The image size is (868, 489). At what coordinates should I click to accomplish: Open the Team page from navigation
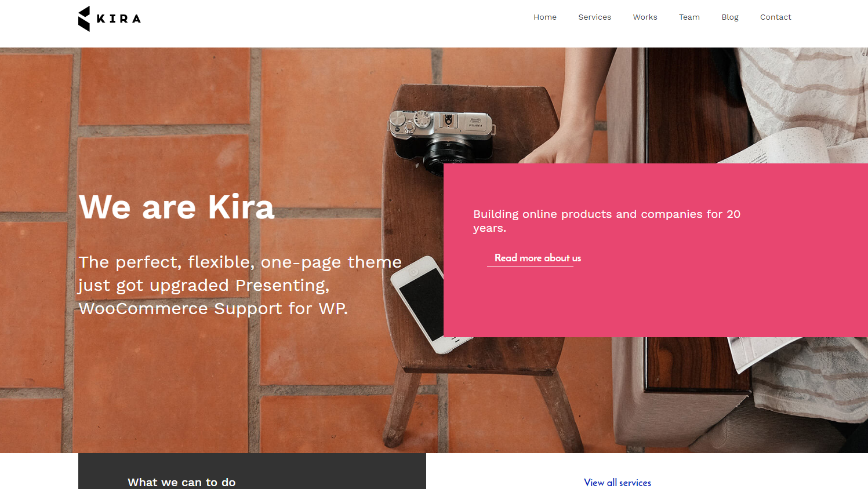pos(689,17)
